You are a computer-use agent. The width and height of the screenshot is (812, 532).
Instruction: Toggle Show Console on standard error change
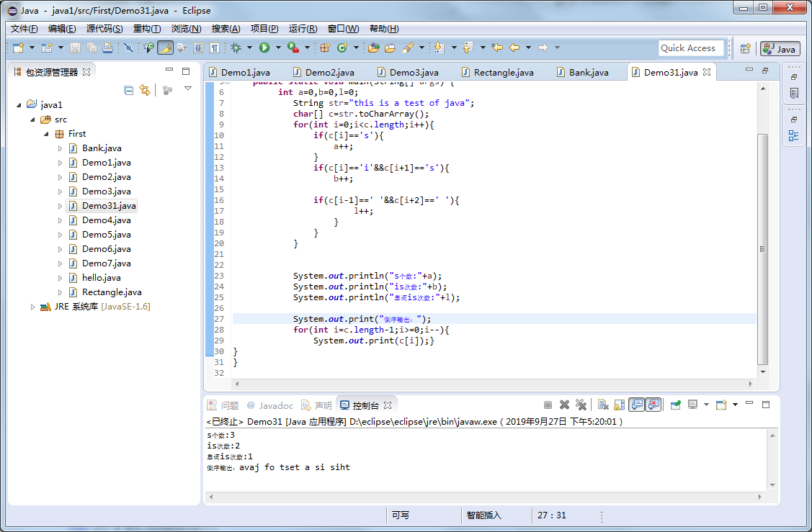coord(654,405)
